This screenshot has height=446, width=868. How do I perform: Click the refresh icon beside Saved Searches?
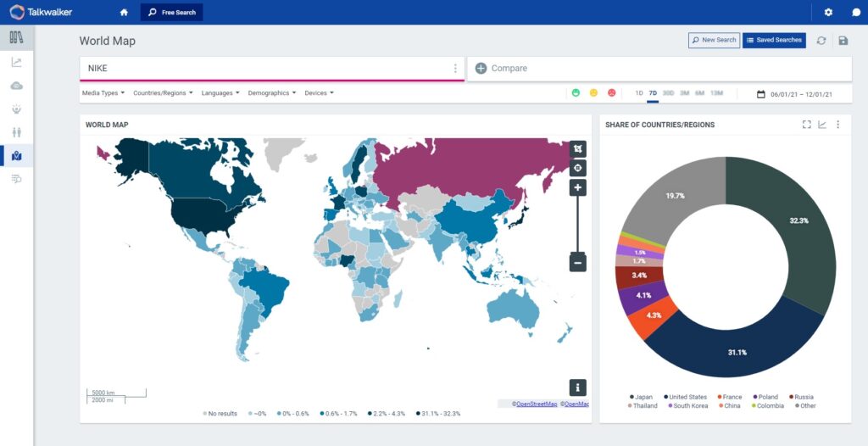[x=821, y=41]
